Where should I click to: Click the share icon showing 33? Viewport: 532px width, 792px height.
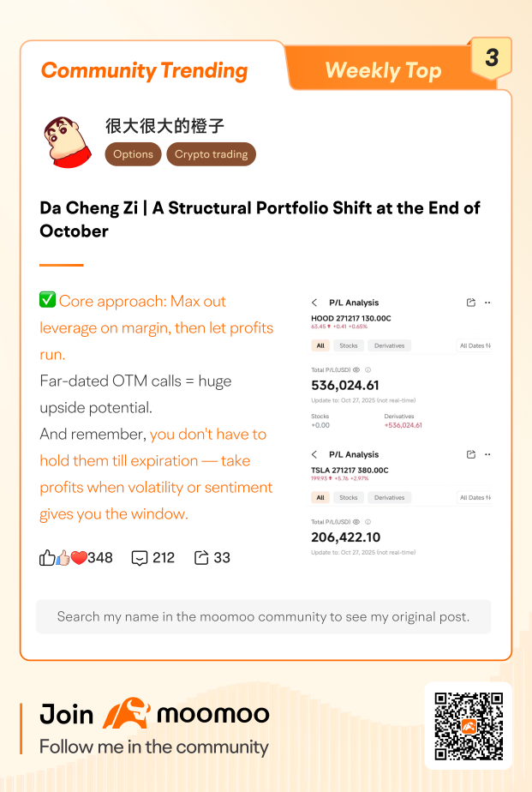point(202,558)
